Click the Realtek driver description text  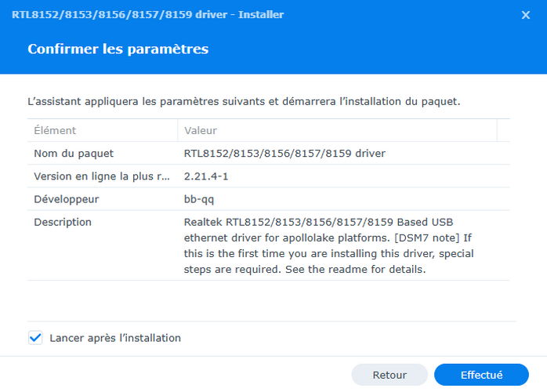329,245
